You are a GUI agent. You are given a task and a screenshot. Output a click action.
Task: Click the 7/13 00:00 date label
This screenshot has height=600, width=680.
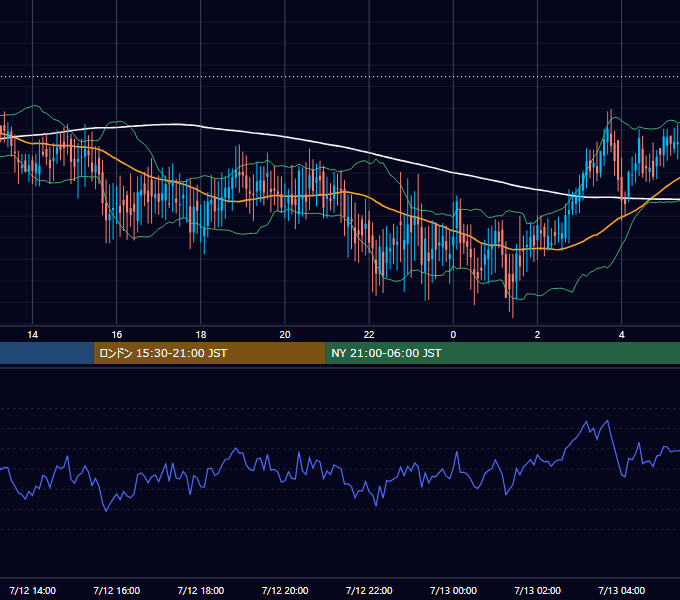453,590
